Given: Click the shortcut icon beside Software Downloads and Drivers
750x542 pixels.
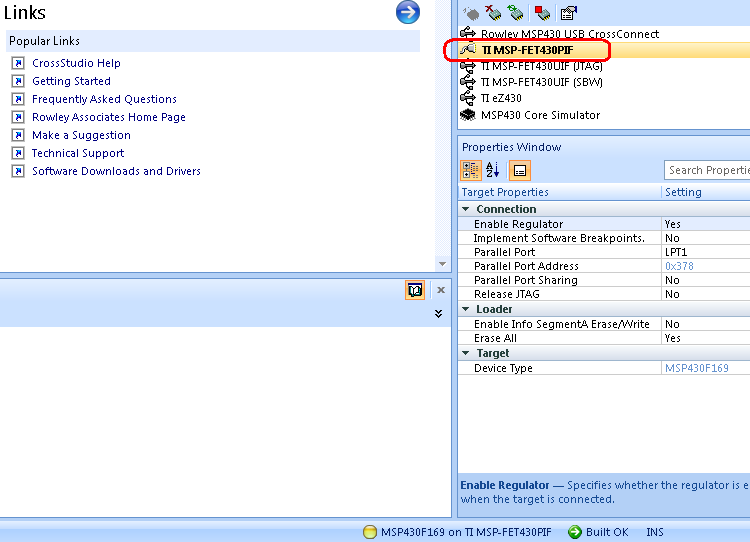Looking at the screenshot, I should (18, 171).
